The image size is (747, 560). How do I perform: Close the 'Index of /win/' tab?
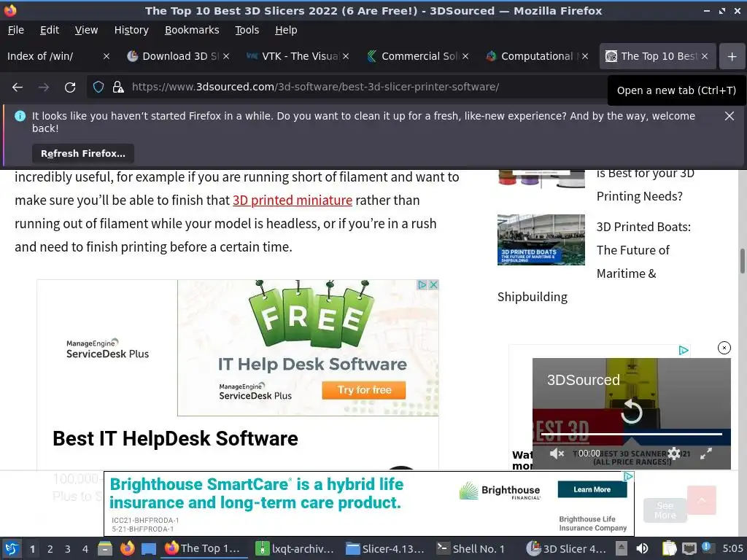(107, 57)
